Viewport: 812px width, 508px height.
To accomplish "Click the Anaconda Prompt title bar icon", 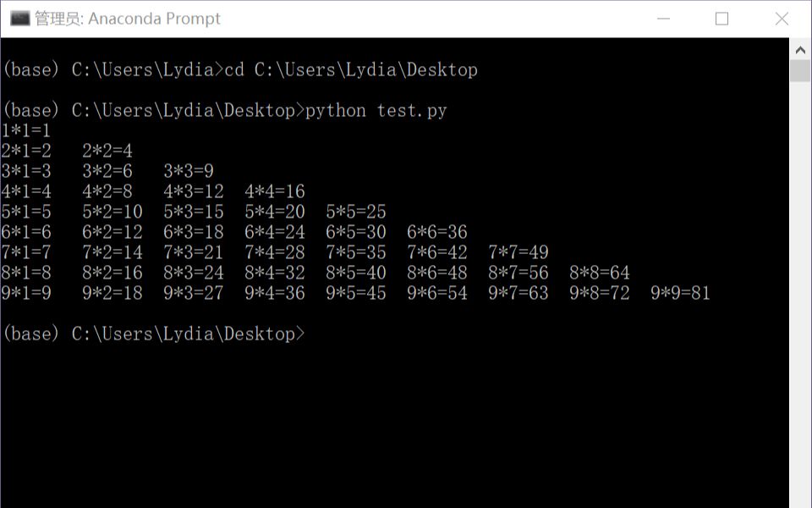I will 19,19.
